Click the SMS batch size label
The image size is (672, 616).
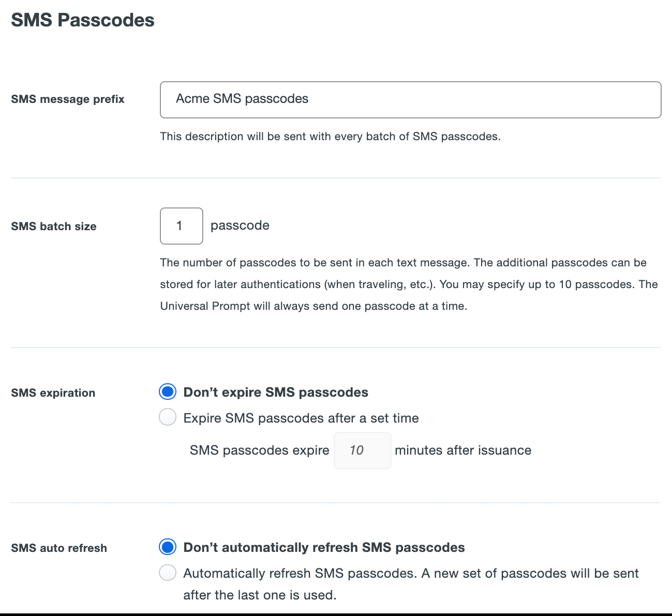point(53,226)
